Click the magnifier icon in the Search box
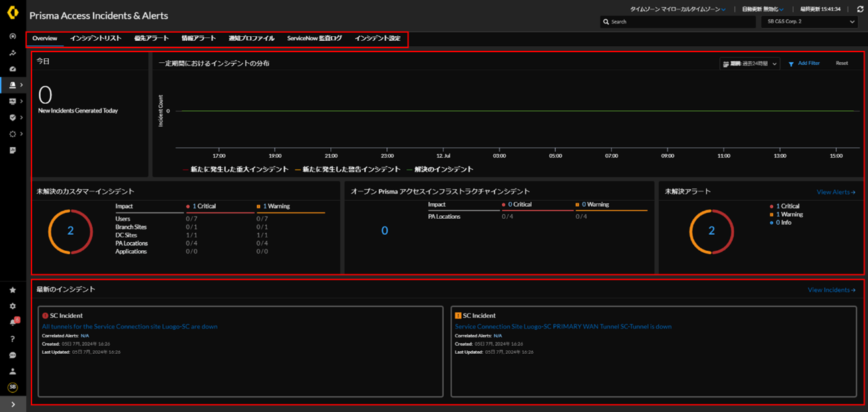Viewport: 868px width, 412px height. [606, 22]
